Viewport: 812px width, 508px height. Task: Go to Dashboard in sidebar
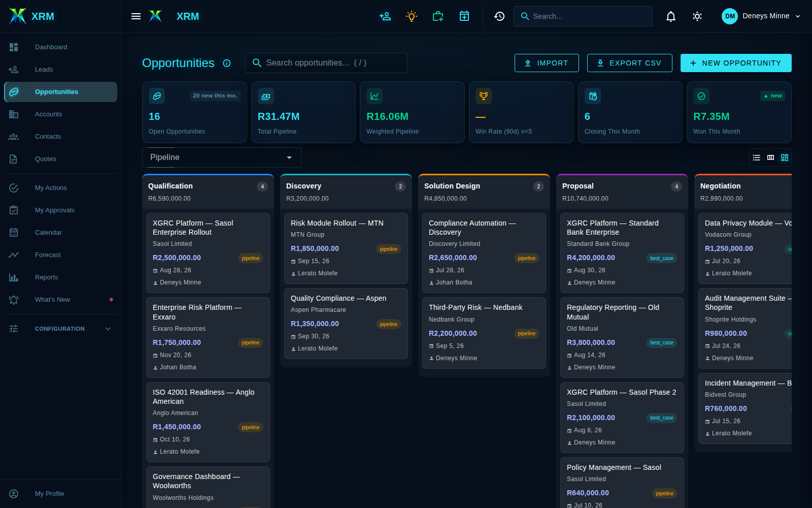[60, 47]
